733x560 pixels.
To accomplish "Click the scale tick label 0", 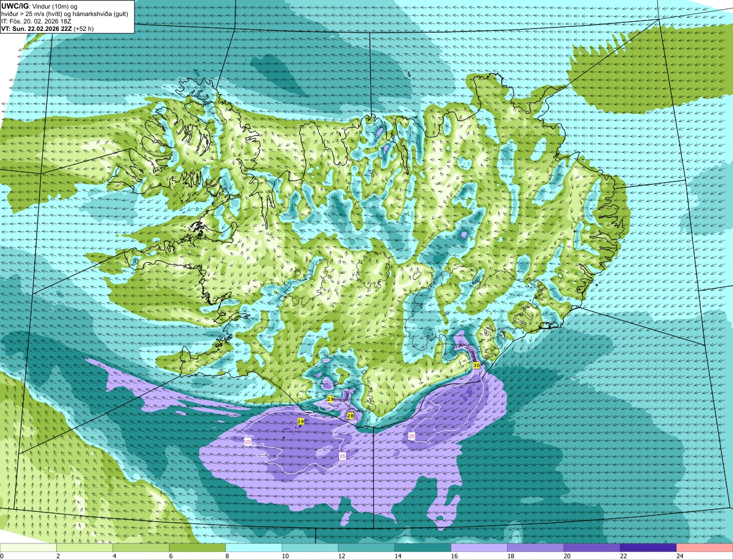I will [2, 556].
